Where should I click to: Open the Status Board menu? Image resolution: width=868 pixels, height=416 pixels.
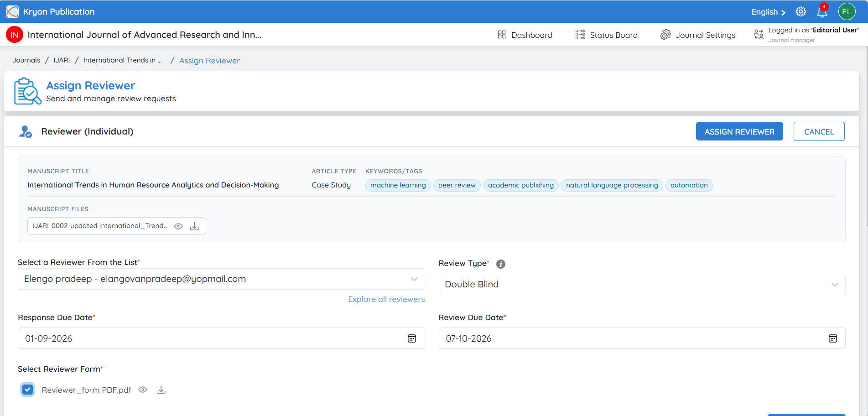click(606, 35)
